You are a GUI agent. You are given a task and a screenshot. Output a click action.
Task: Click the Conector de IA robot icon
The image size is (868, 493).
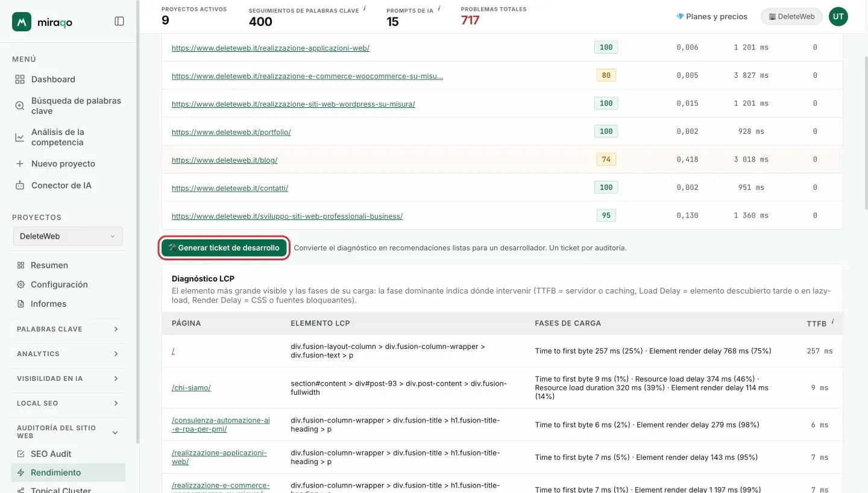20,186
